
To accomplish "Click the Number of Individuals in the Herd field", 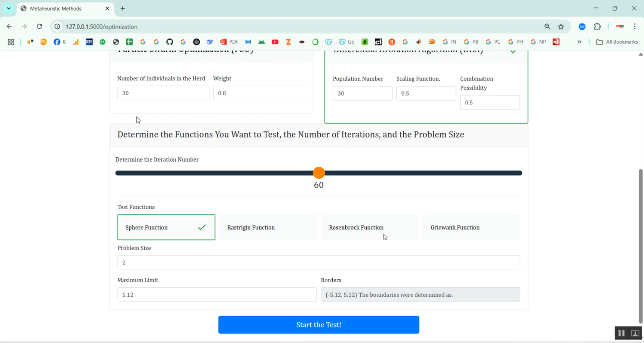I will 163,93.
